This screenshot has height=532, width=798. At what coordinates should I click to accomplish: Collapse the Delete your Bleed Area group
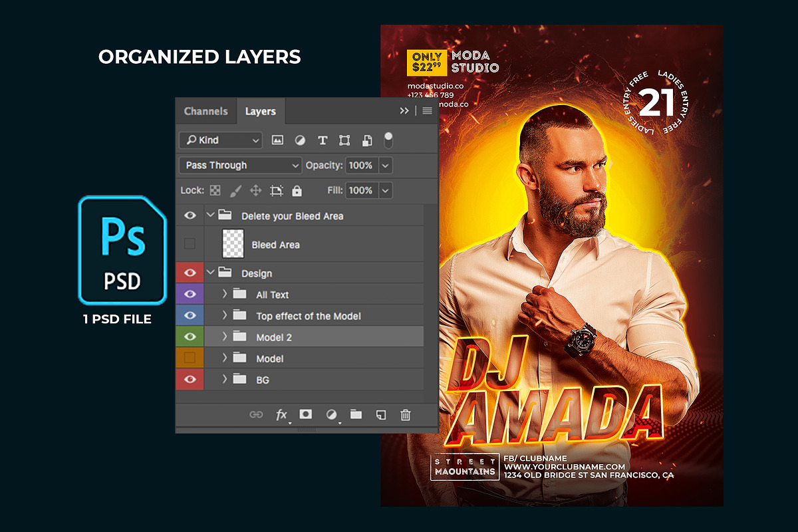[211, 215]
